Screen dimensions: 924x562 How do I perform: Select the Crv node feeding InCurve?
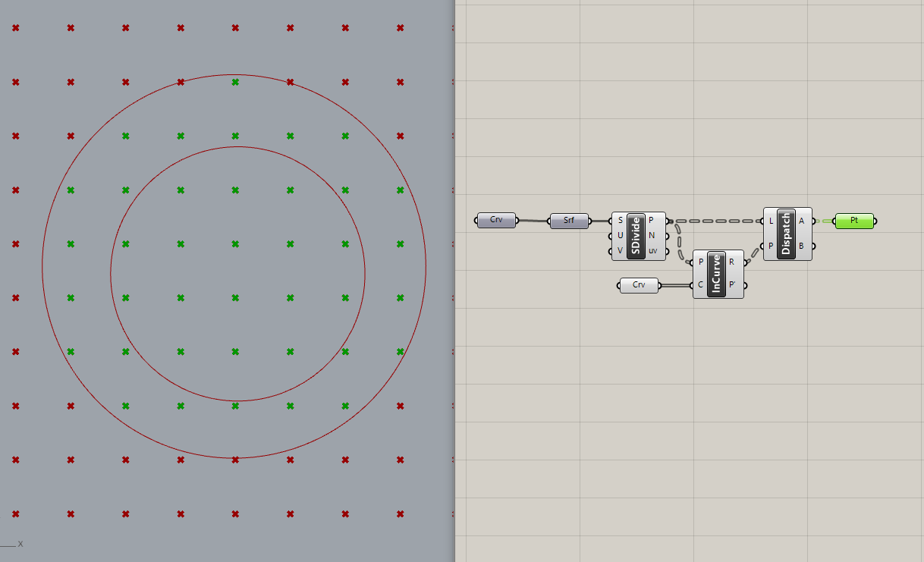(x=639, y=285)
